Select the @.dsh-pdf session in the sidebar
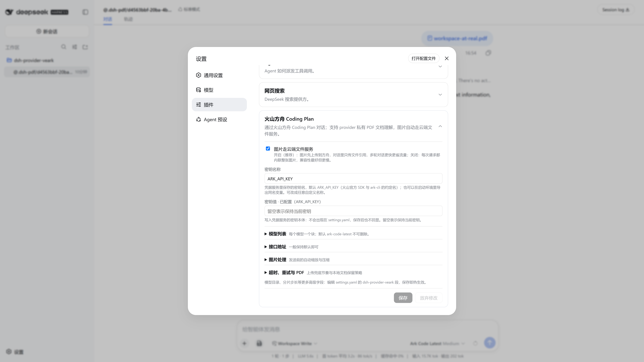The width and height of the screenshot is (644, 362). (x=47, y=72)
